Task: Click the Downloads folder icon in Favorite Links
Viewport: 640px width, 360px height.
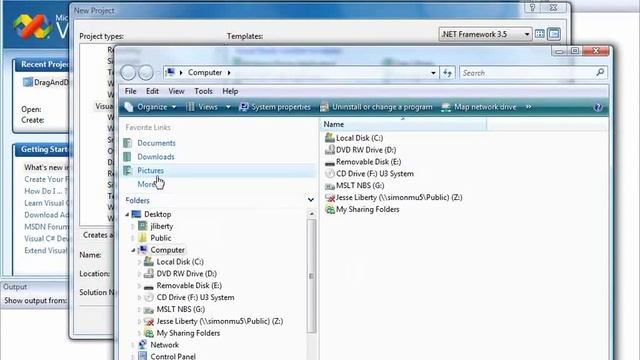Action: point(128,157)
